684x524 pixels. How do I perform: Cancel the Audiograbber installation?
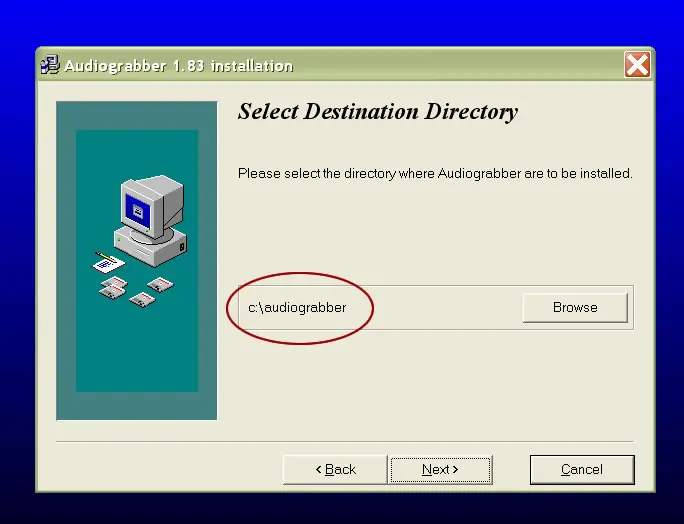(582, 469)
